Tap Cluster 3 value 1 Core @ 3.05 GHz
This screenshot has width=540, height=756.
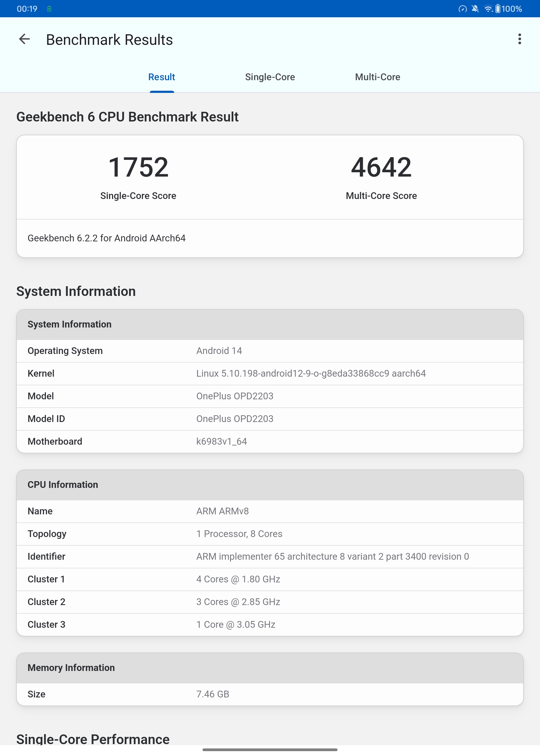[x=236, y=624]
